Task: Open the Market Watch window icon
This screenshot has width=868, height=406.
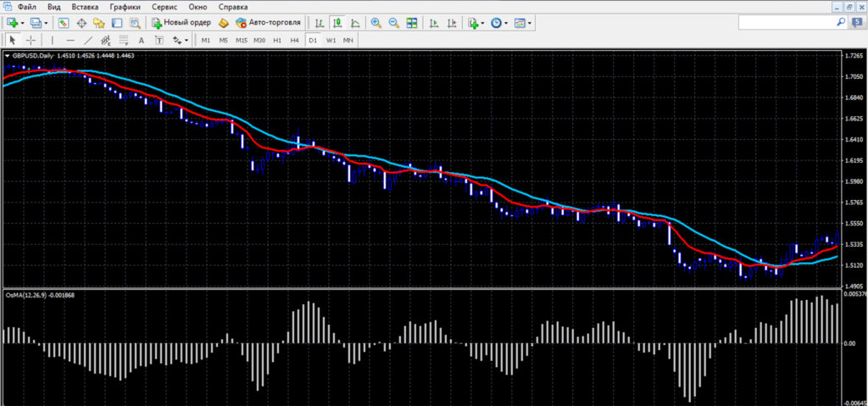Action: click(x=64, y=23)
